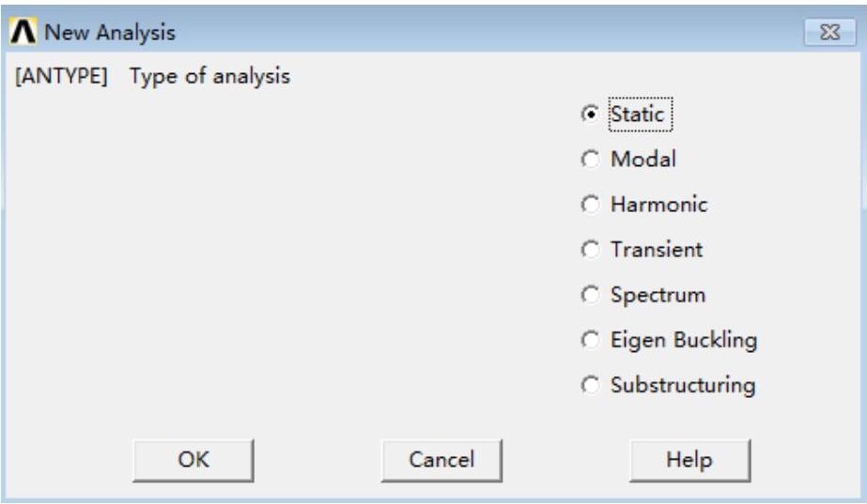Select the Eigen Buckling radio button
This screenshot has width=867, height=504.
(591, 340)
